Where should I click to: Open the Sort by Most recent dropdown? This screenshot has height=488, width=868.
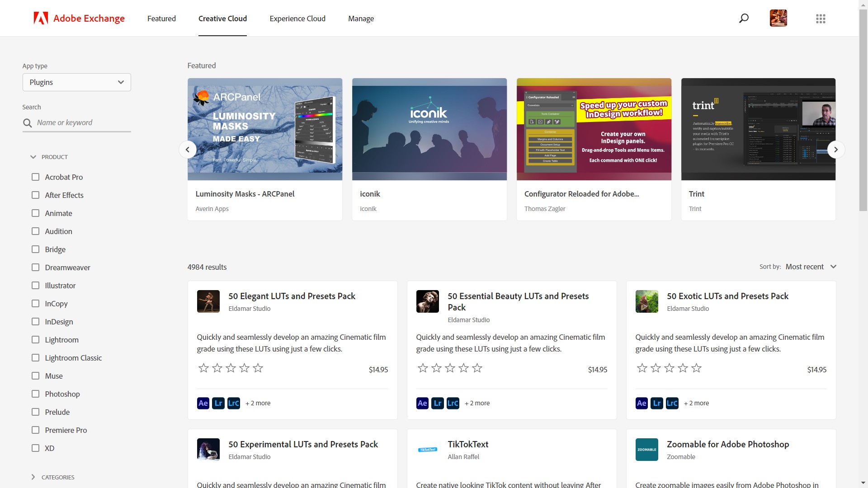(x=811, y=267)
